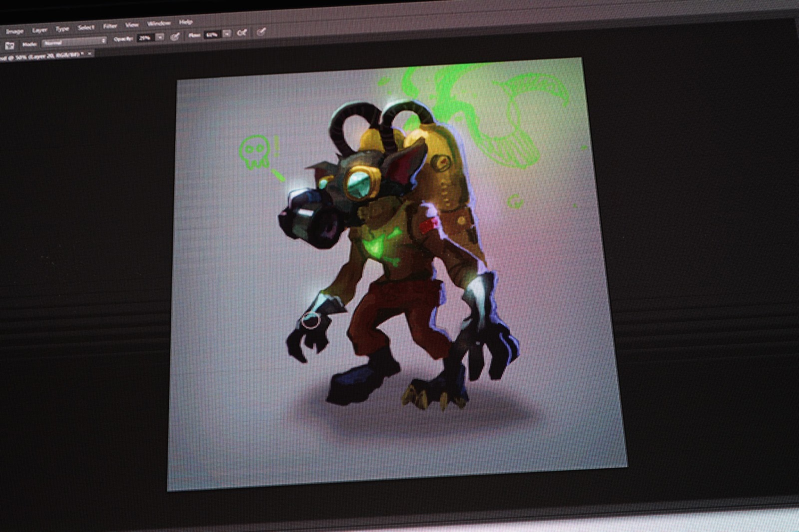Screen dimensions: 799x532
Task: Open the blending Mode dropdown set to Normal
Action: pyautogui.click(x=74, y=41)
